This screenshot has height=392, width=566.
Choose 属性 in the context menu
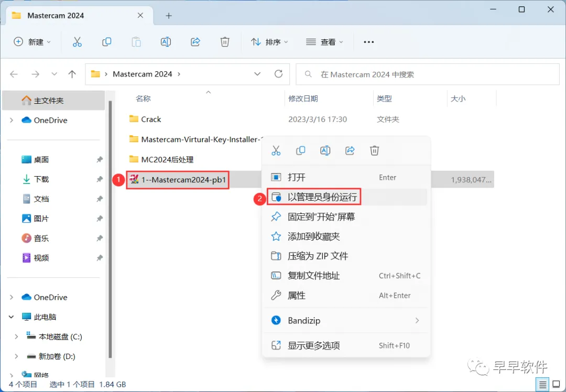346,295
